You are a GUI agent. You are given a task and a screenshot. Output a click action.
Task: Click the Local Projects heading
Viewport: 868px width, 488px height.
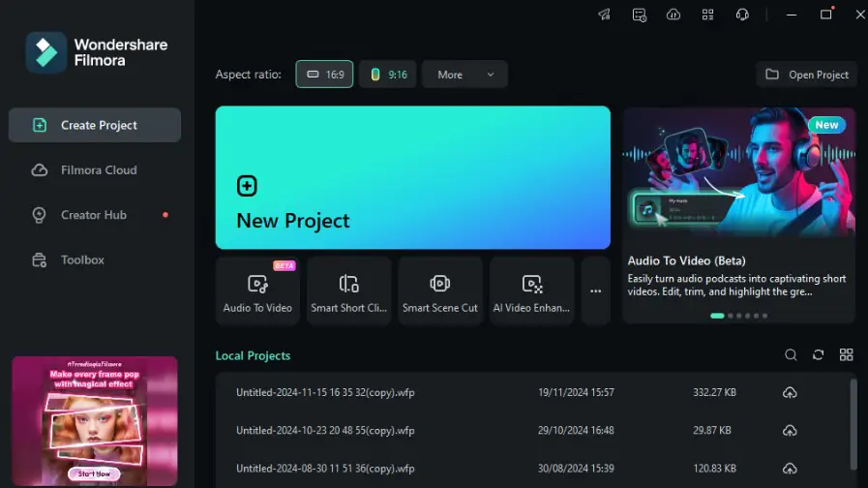point(253,355)
